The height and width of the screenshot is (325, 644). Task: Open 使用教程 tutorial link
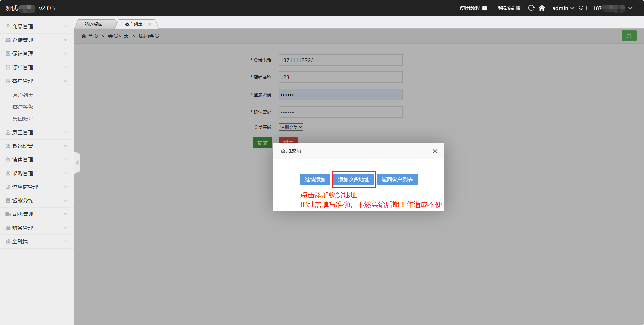[473, 8]
